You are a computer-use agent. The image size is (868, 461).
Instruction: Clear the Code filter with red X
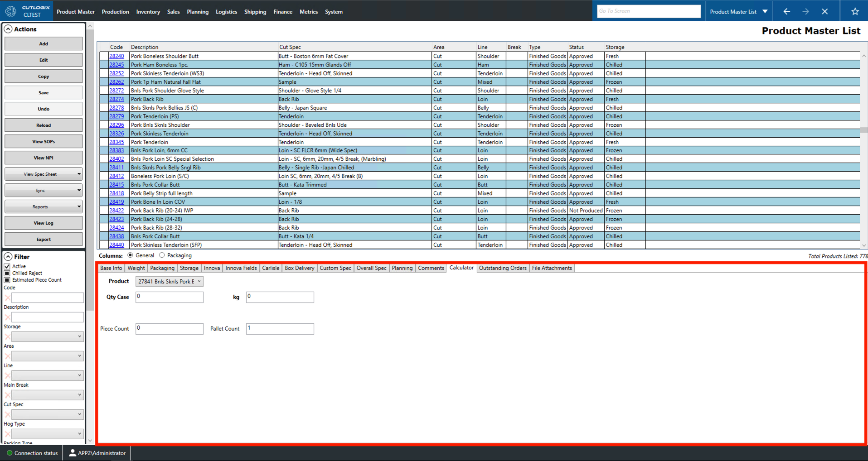coord(7,298)
